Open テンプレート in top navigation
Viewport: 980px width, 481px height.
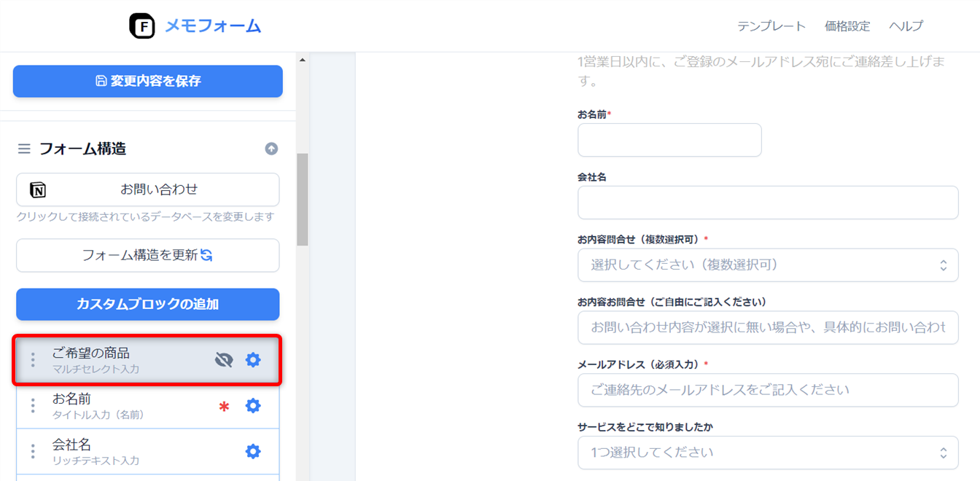[771, 26]
